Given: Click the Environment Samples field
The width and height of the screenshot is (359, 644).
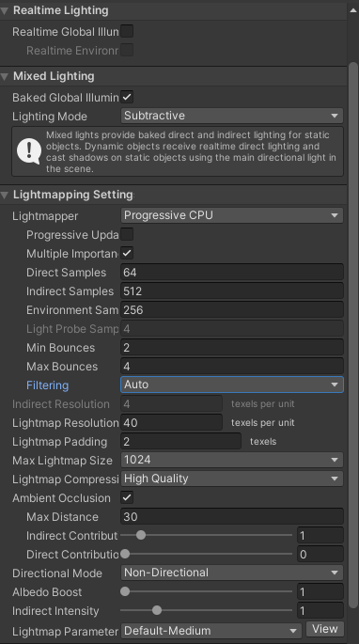Looking at the screenshot, I should pos(232,310).
